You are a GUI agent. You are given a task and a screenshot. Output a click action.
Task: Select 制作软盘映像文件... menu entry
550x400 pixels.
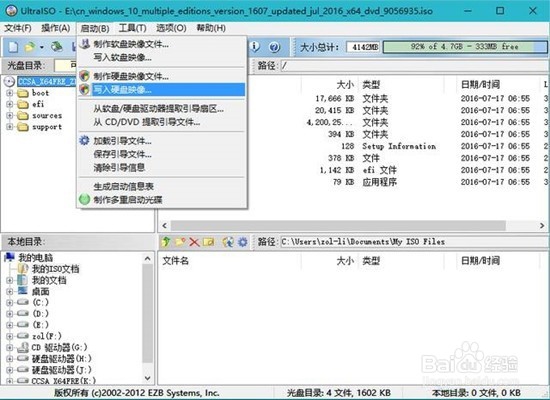click(x=162, y=44)
